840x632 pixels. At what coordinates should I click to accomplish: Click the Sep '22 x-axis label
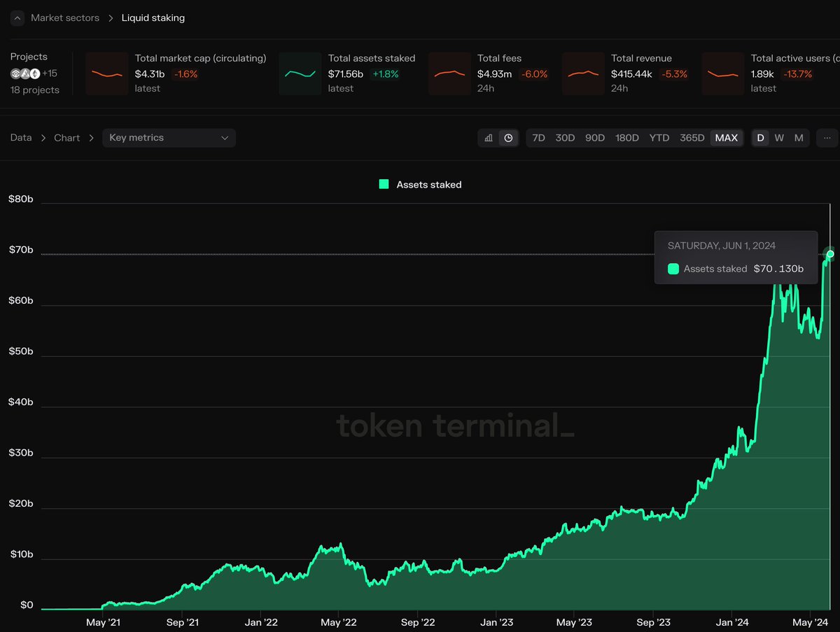(419, 622)
